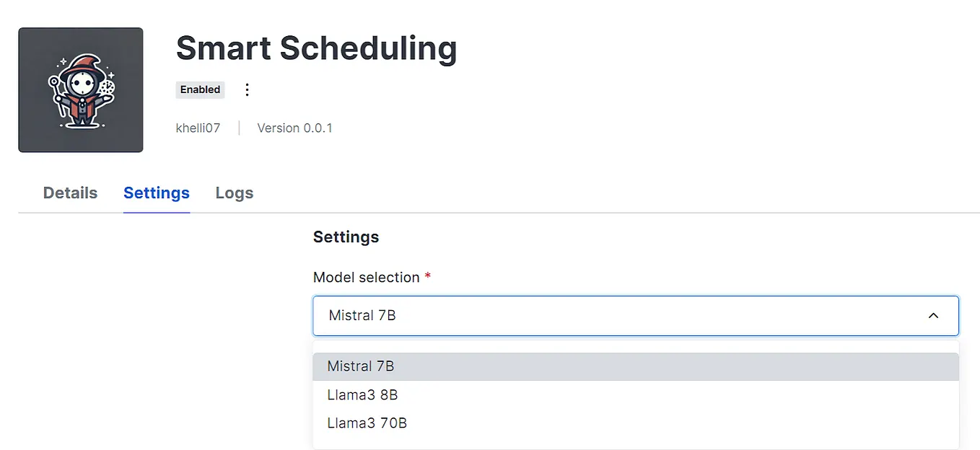Click the Enabled status badge

200,89
